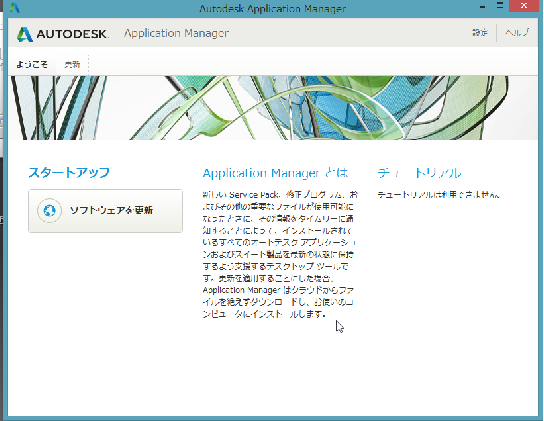544x421 pixels.
Task: Click the ribbon artwork banner image
Action: (x=273, y=108)
